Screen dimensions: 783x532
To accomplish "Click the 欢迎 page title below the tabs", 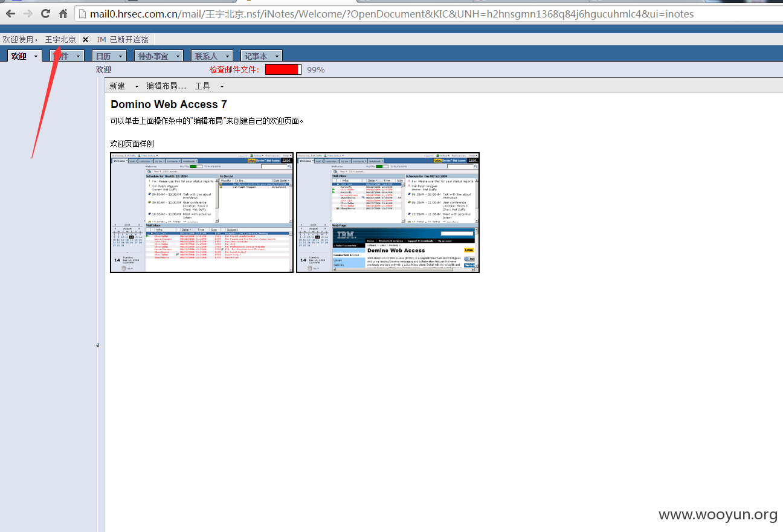I will click(104, 69).
